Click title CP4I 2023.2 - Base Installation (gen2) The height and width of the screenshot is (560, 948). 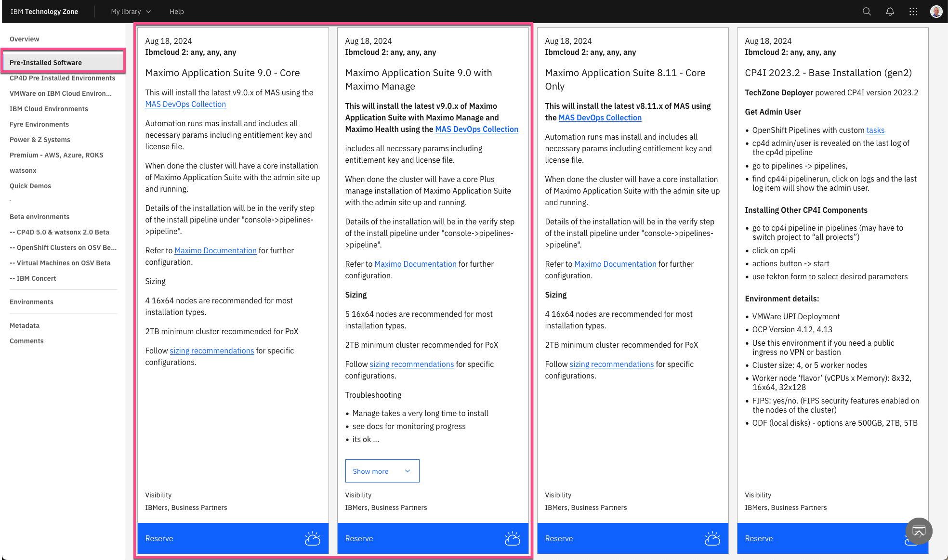(x=829, y=73)
